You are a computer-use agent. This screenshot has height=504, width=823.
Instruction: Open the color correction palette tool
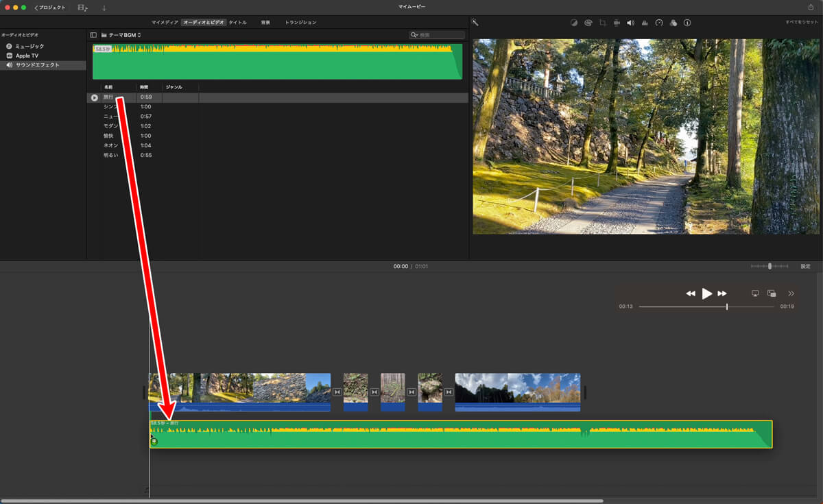pyautogui.click(x=588, y=23)
